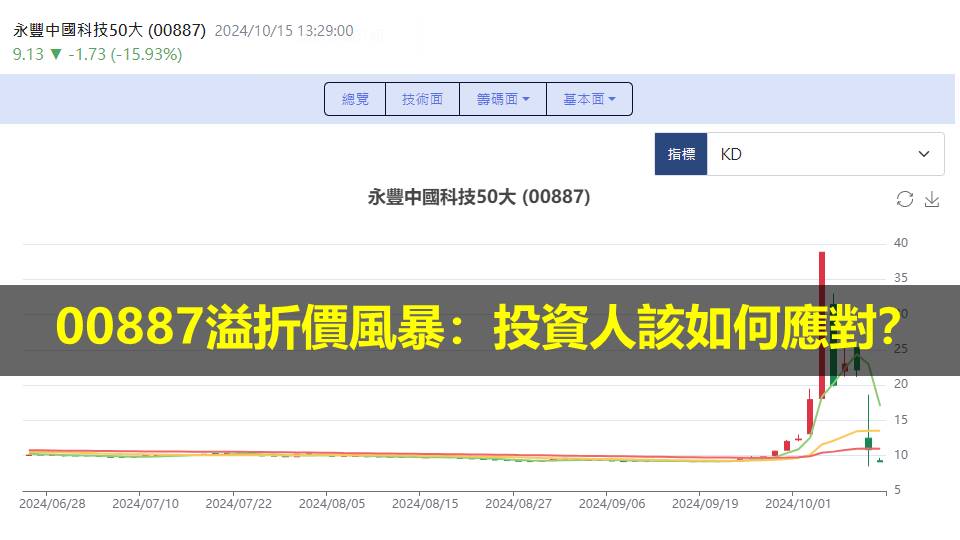Click the 5 price axis label

pos(897,490)
